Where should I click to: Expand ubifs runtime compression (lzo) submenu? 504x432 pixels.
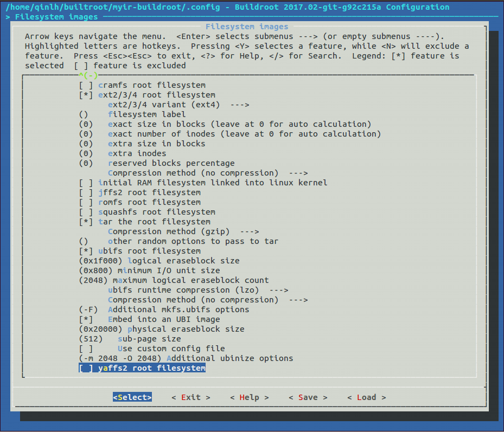click(x=197, y=290)
